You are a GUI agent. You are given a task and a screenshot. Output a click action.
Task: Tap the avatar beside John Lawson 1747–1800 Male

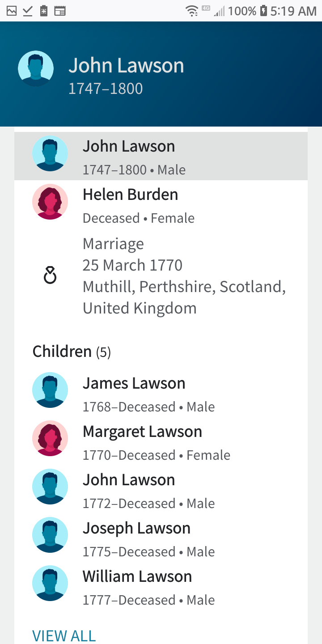pyautogui.click(x=50, y=153)
